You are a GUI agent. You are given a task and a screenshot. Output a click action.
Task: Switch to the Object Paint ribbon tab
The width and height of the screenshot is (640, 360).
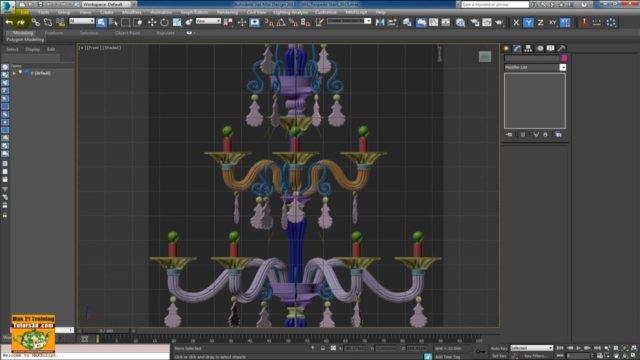127,33
